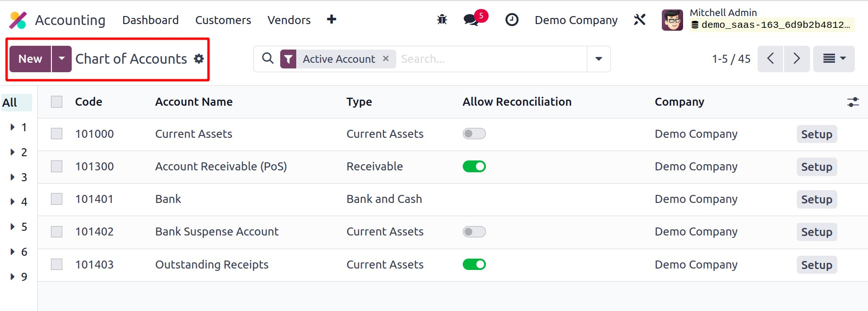
Task: Open the debug bug icon menu
Action: (x=442, y=20)
